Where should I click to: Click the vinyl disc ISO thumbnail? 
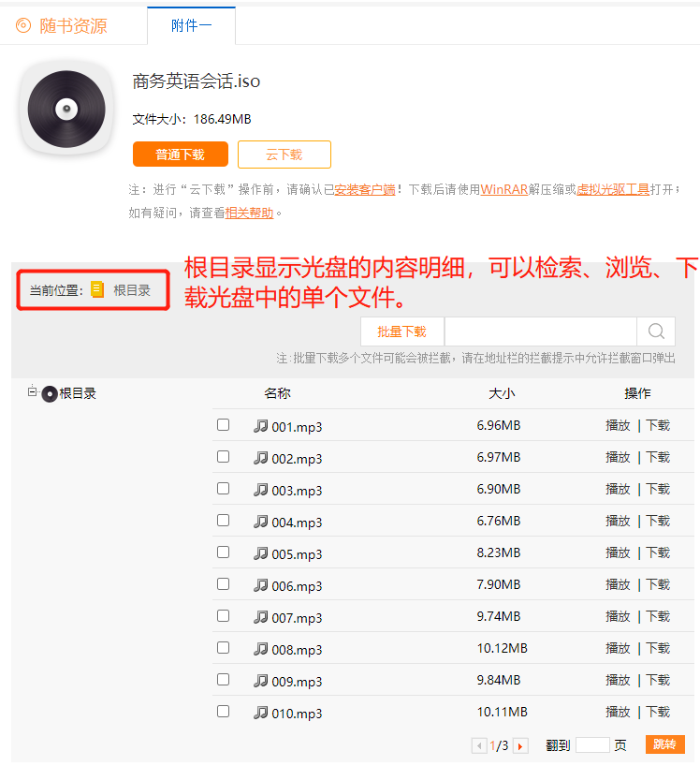tap(66, 110)
